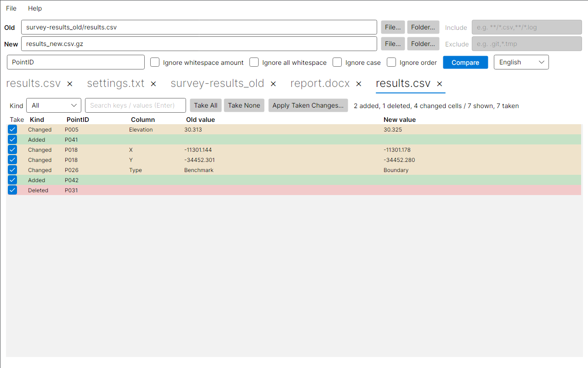Switch to the report.docx tab
The height and width of the screenshot is (368, 588).
click(320, 84)
